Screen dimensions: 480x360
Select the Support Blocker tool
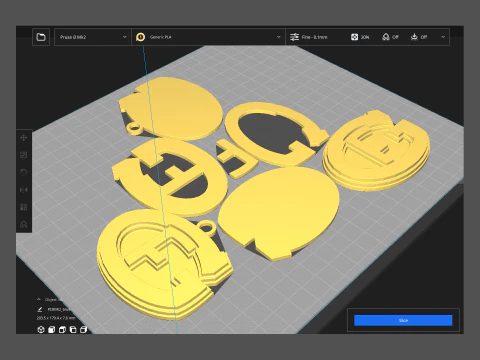point(24,224)
